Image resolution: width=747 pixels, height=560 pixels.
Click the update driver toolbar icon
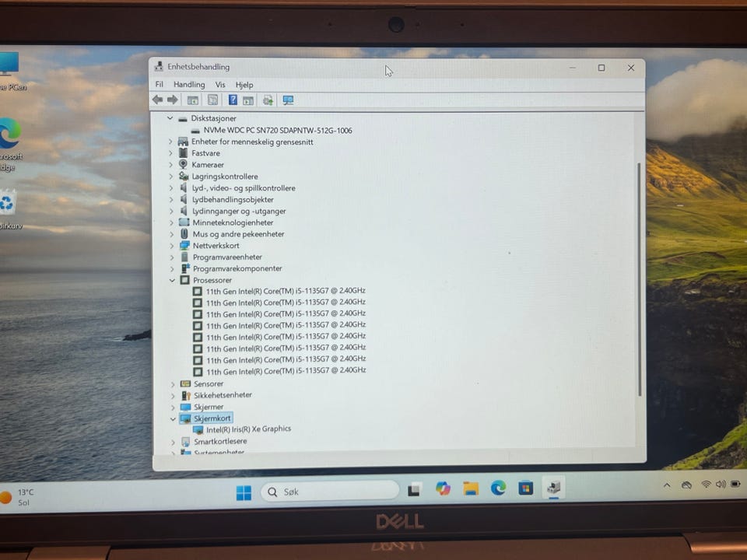[x=268, y=100]
